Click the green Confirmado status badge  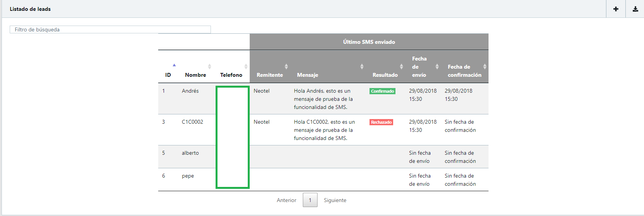pyautogui.click(x=382, y=91)
